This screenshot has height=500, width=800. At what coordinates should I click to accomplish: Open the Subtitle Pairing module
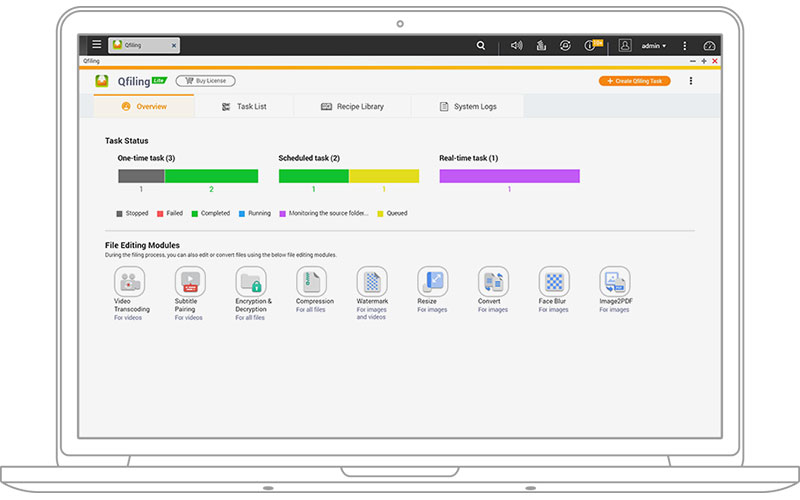pyautogui.click(x=190, y=282)
